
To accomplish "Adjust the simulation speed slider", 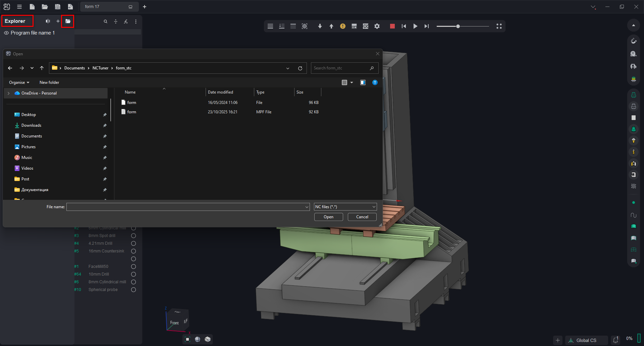I will pos(458,26).
